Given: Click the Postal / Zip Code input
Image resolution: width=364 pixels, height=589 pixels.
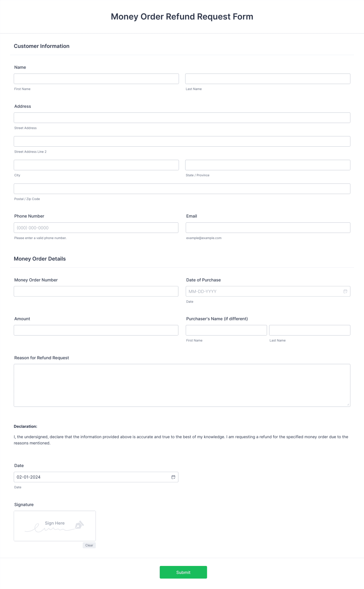Looking at the screenshot, I should tap(182, 188).
